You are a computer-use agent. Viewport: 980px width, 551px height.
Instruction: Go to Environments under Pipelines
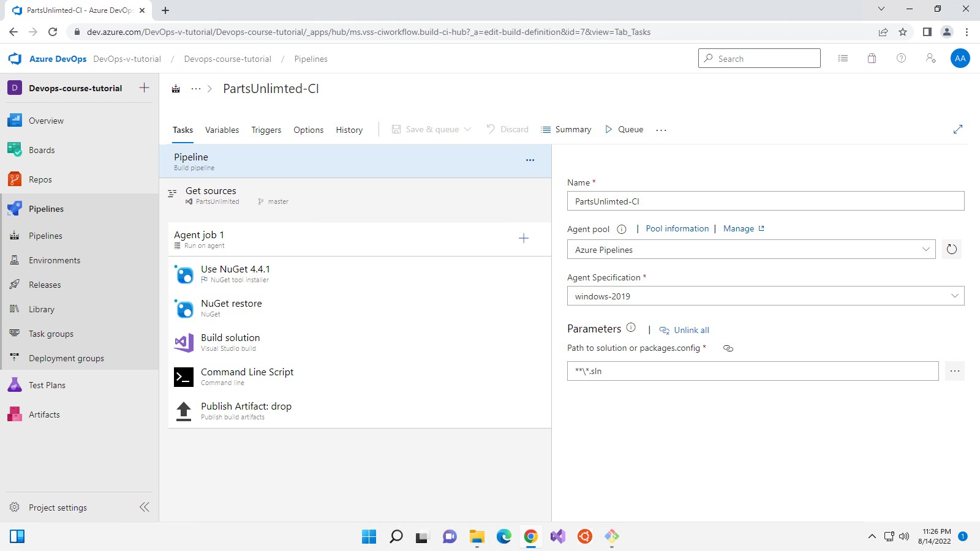point(80,260)
